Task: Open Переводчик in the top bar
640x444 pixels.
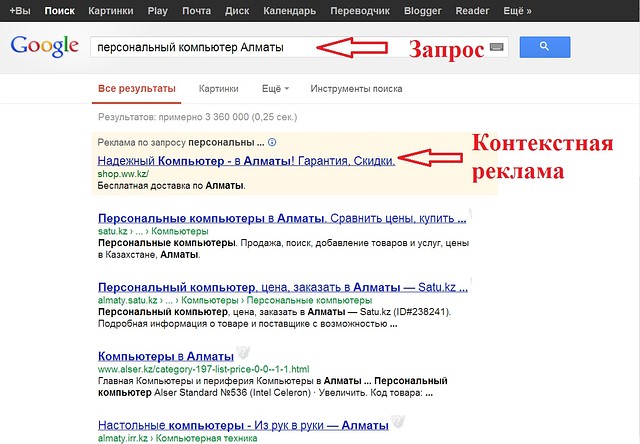Action: 360,11
